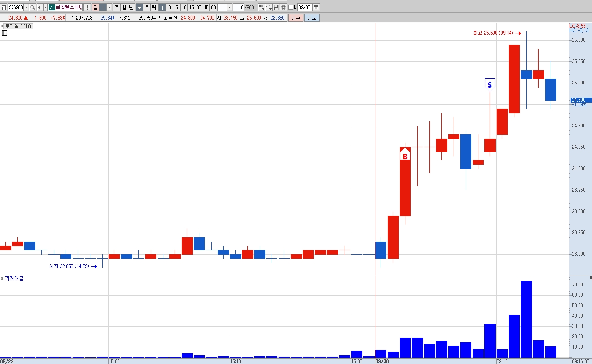
Task: Click the small grid table icon under chart title
Action: (x=4, y=33)
